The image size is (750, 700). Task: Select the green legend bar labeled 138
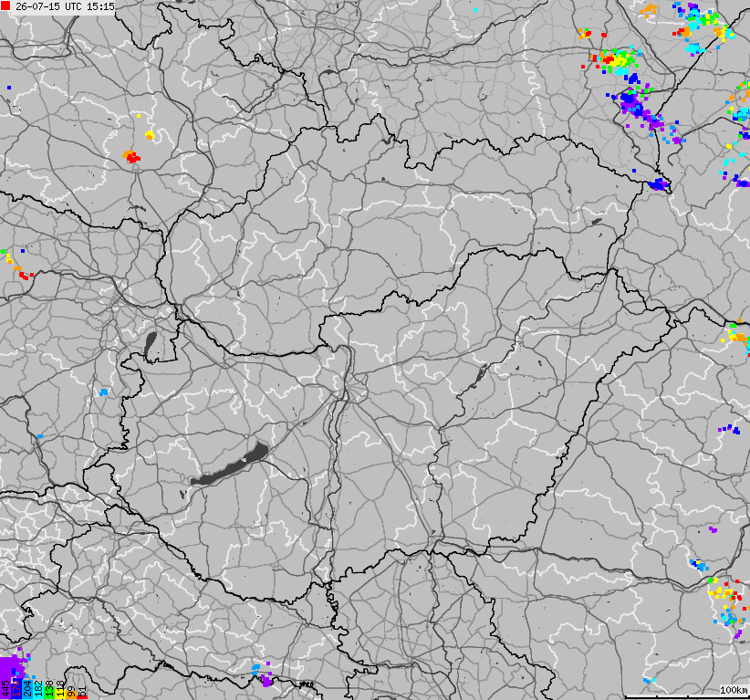point(49,693)
